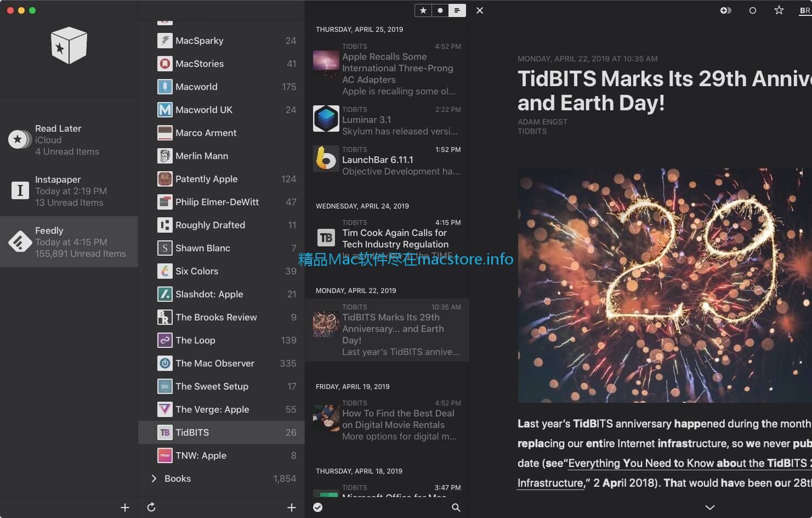Image resolution: width=812 pixels, height=518 pixels.
Task: Show unread items filter
Action: pyautogui.click(x=440, y=10)
